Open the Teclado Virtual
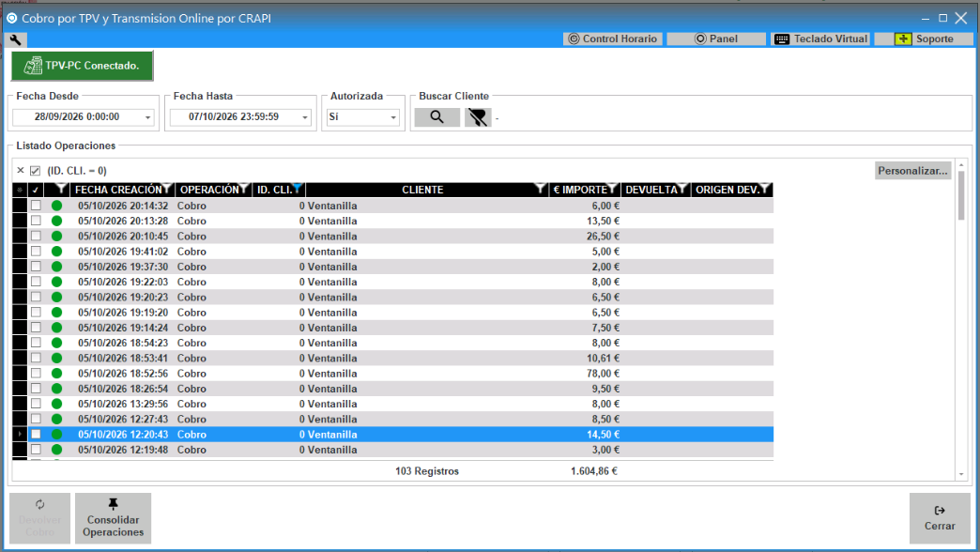The height and width of the screenshot is (552, 980). point(820,38)
